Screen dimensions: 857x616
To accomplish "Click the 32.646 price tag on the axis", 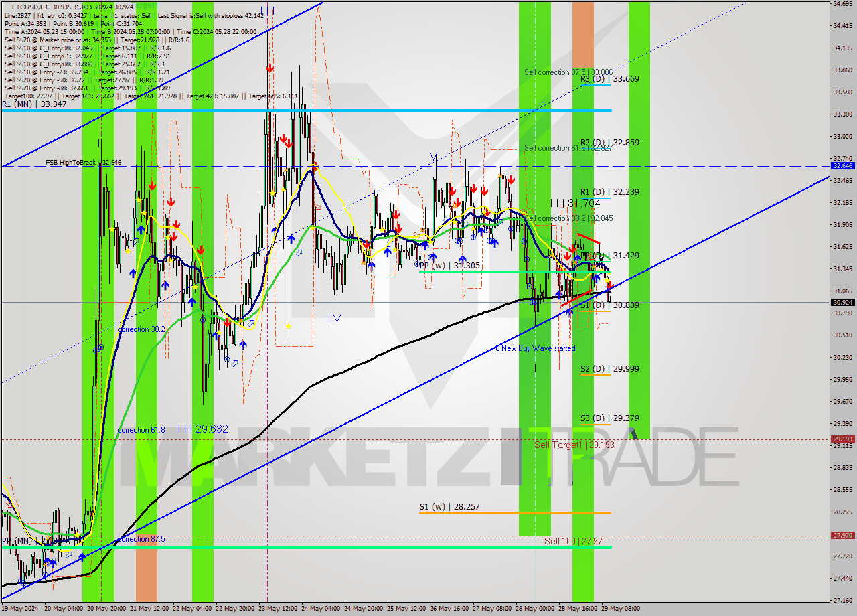I will point(842,165).
